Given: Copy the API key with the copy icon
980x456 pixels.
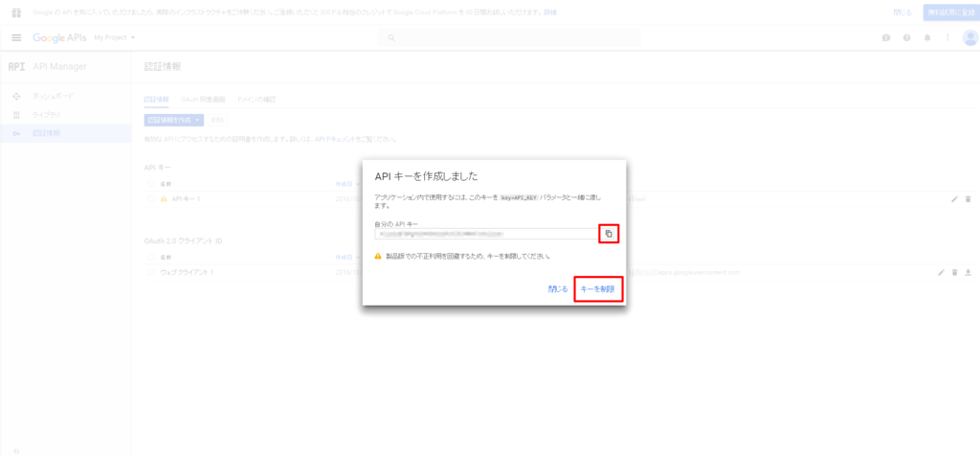Looking at the screenshot, I should click(609, 234).
